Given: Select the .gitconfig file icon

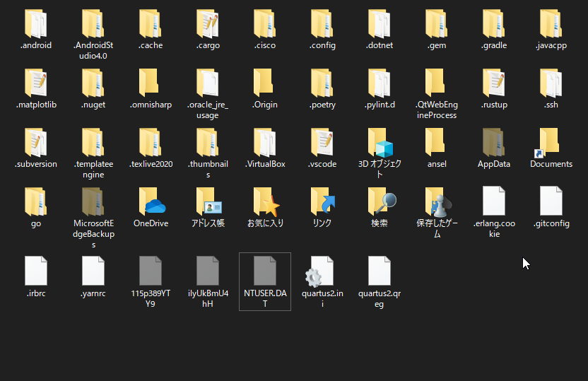Looking at the screenshot, I should (x=551, y=201).
